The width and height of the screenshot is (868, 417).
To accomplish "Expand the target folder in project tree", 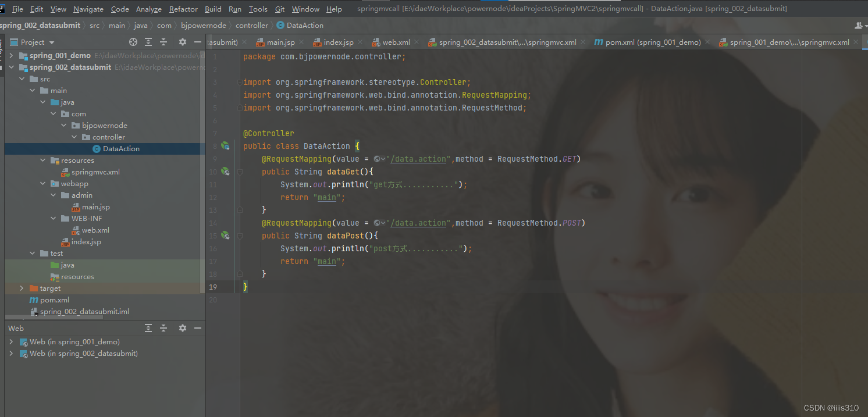I will click(22, 288).
